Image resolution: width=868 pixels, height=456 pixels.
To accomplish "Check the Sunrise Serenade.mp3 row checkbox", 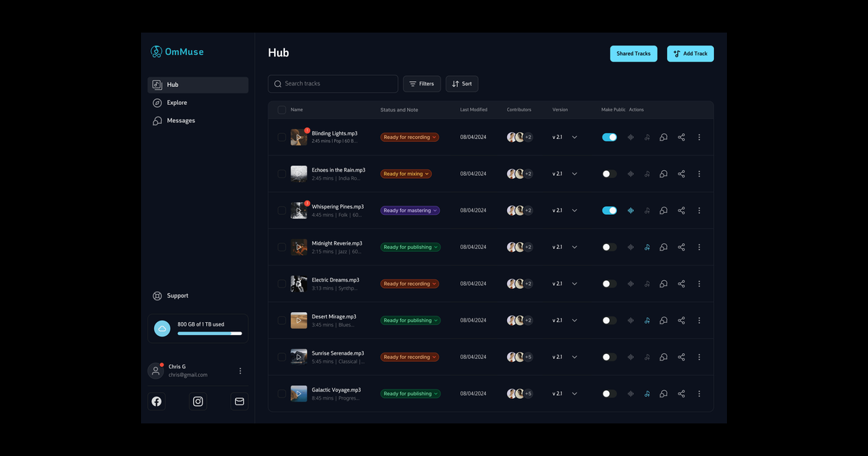I will coord(281,357).
